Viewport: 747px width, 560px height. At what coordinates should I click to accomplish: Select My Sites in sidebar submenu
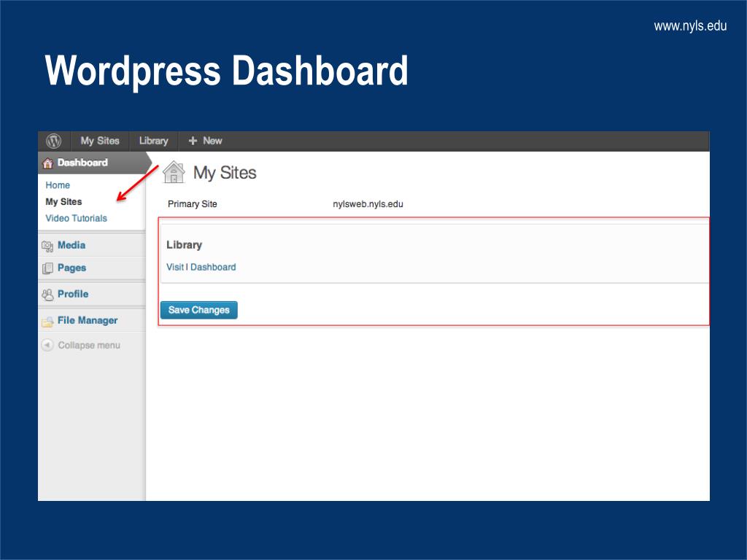point(64,202)
